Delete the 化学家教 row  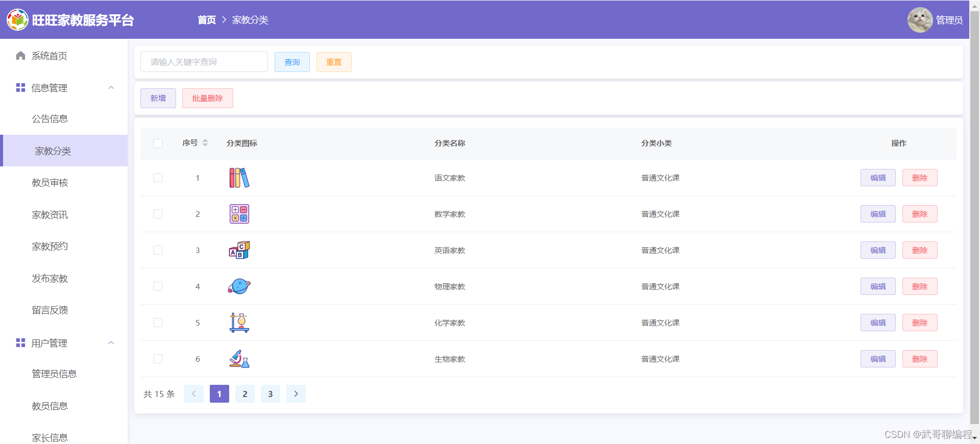pyautogui.click(x=920, y=323)
